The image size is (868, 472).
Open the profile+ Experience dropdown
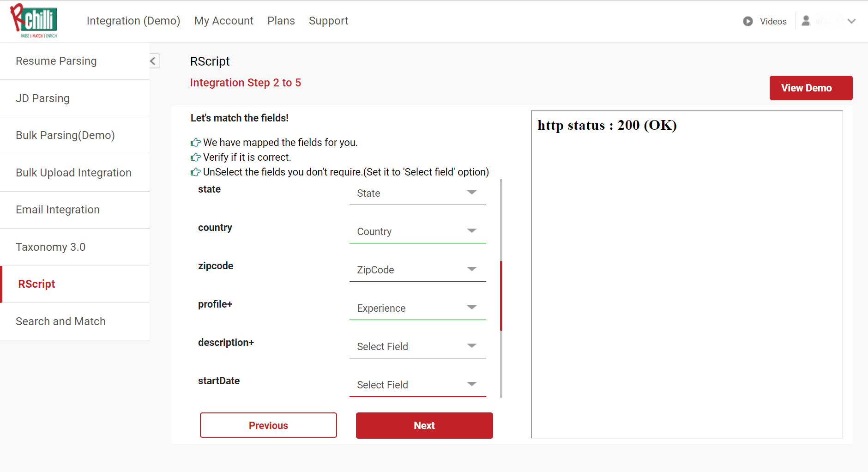[418, 308]
